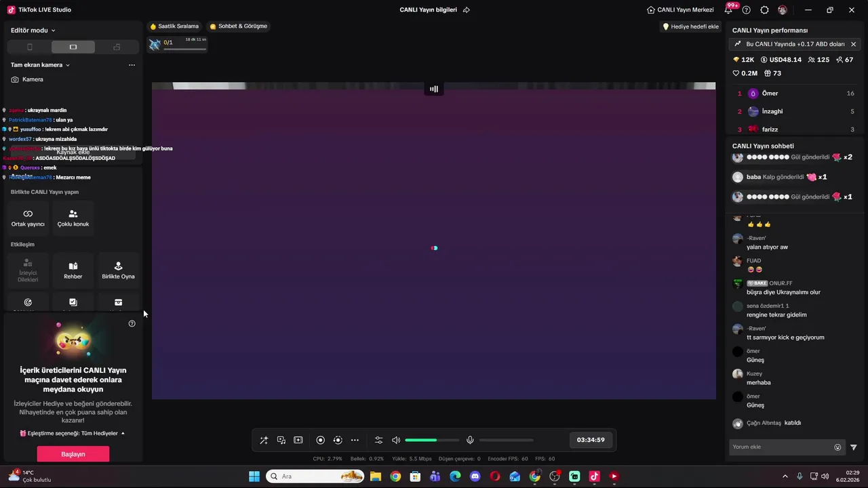The width and height of the screenshot is (868, 488).
Task: Click the 125 viewers count
Action: [x=818, y=60]
